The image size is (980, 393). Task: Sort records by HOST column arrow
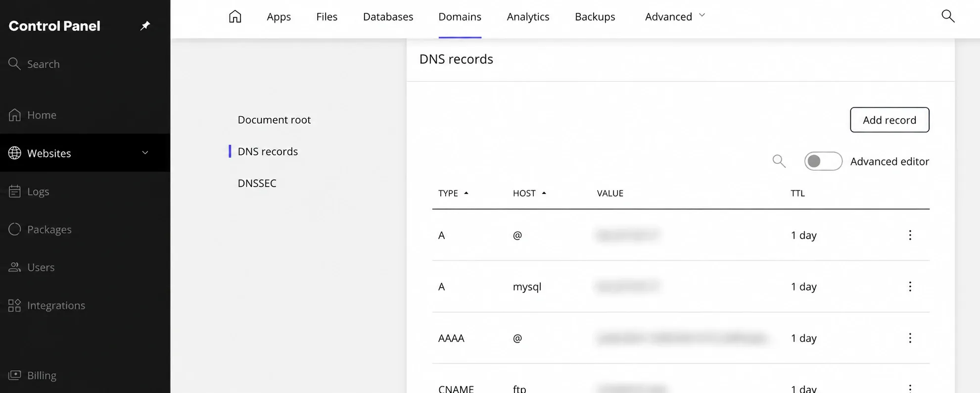pos(544,193)
